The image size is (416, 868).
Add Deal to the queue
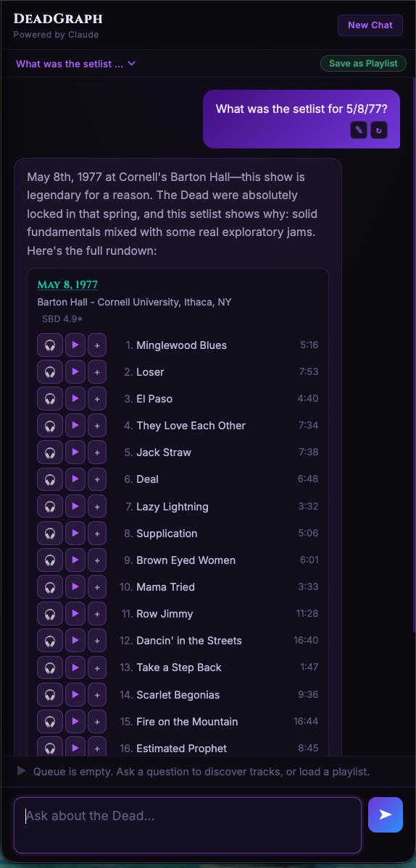[97, 479]
